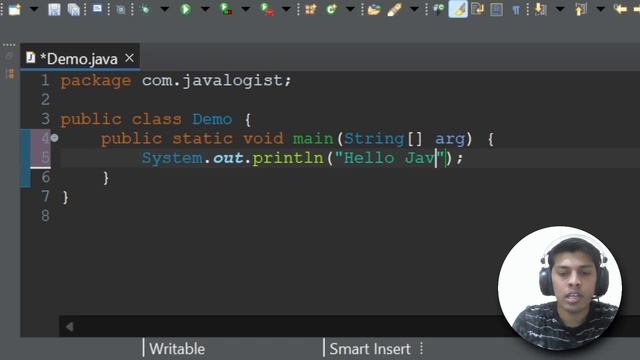Viewport: 640px width, 360px height.
Task: Click the New Java Package icon
Action: click(x=311, y=9)
